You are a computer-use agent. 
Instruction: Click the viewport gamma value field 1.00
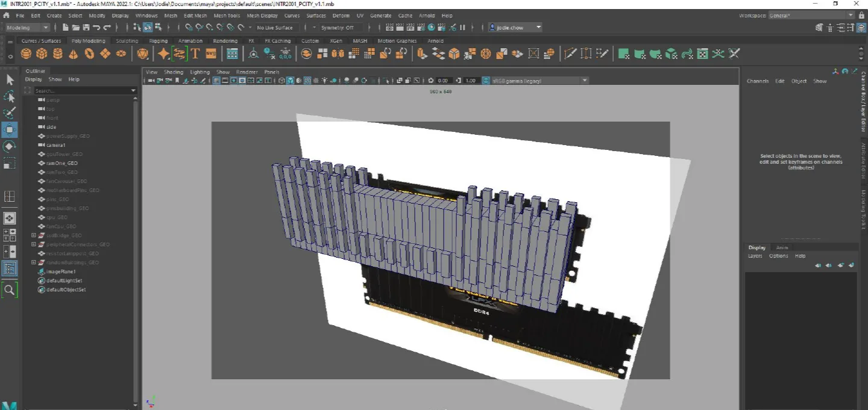click(x=471, y=80)
